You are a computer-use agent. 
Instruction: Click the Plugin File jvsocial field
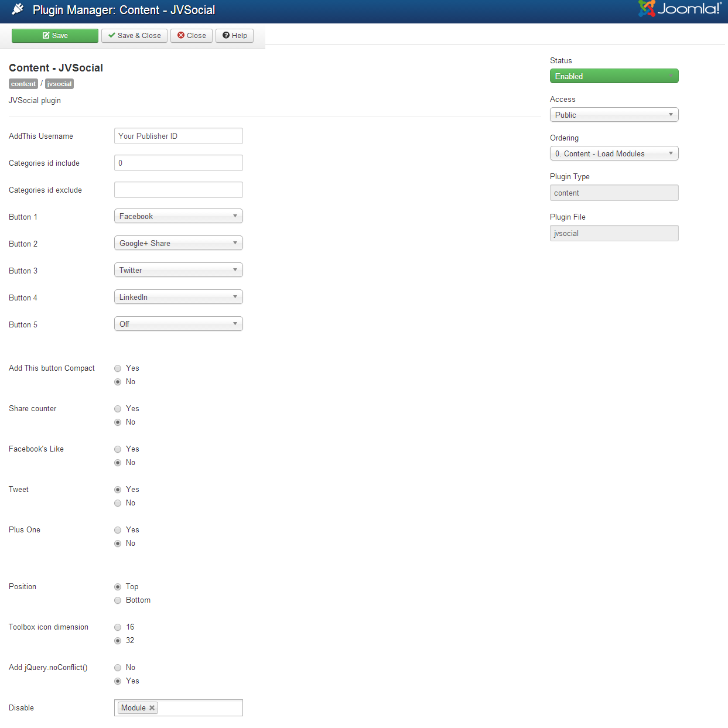point(614,233)
